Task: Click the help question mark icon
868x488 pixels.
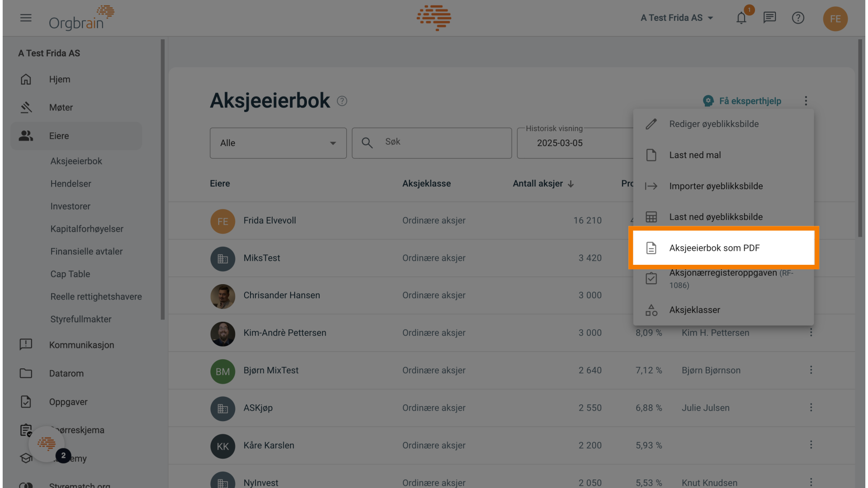Action: pyautogui.click(x=798, y=18)
